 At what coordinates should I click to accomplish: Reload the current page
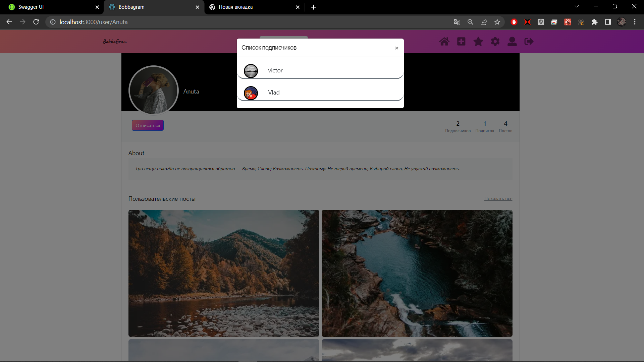[x=36, y=22]
